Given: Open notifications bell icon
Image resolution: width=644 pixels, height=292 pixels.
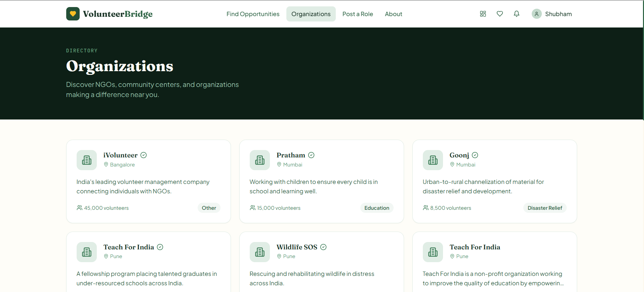Looking at the screenshot, I should coord(517,14).
